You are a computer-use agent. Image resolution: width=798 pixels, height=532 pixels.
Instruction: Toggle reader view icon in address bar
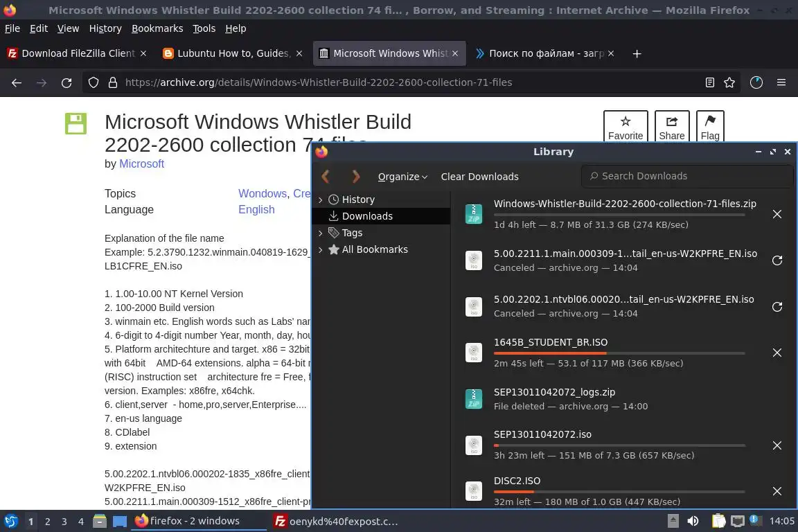(x=710, y=82)
